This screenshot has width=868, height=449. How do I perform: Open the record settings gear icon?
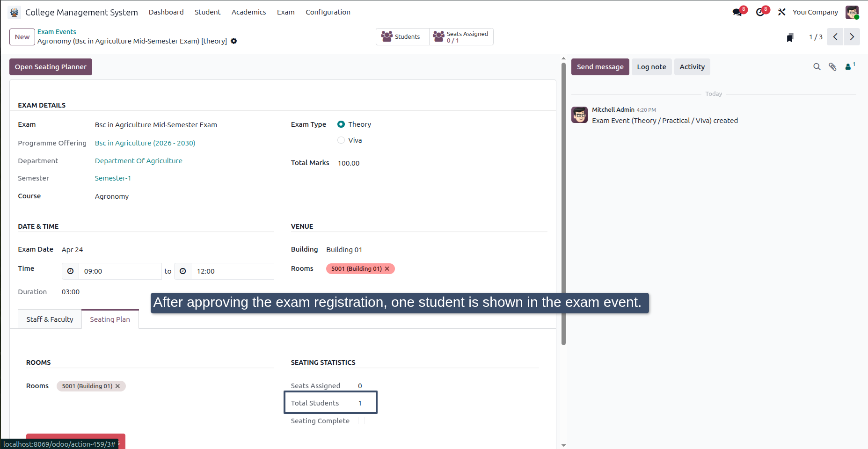click(x=234, y=41)
